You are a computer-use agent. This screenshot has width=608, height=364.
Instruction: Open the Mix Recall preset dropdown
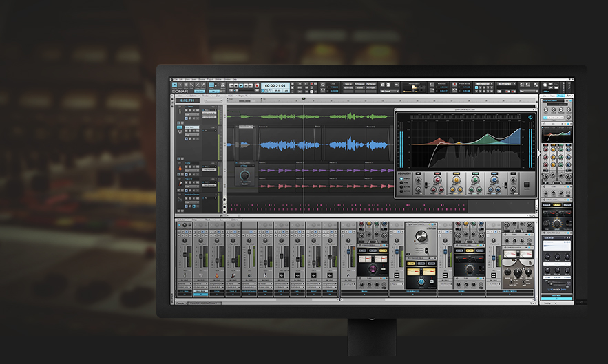[x=390, y=91]
